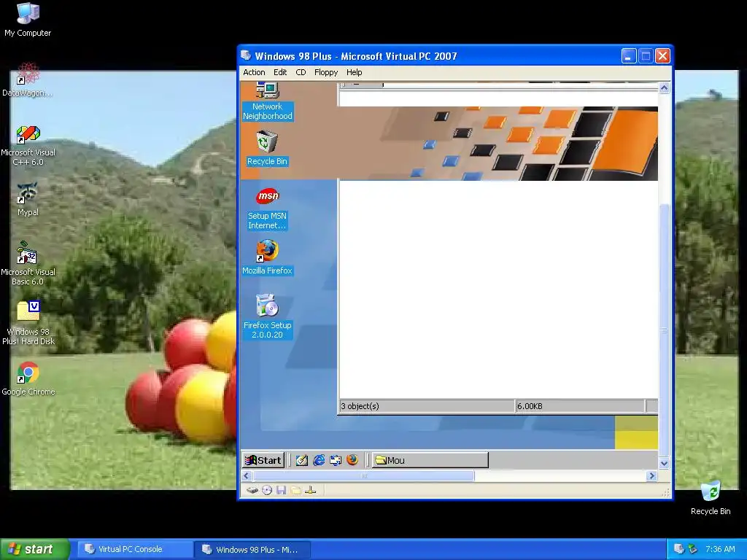
Task: Click the Windows 98 Start button
Action: coord(263,460)
